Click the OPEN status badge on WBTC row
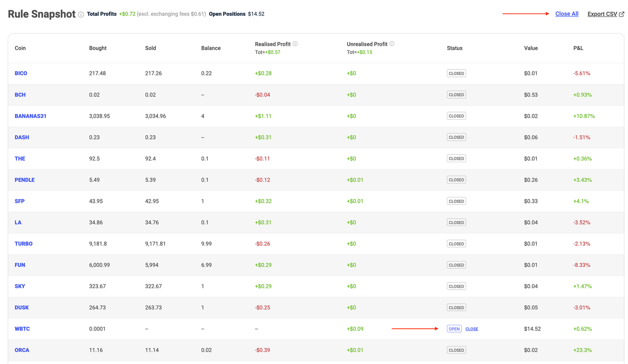 click(454, 328)
